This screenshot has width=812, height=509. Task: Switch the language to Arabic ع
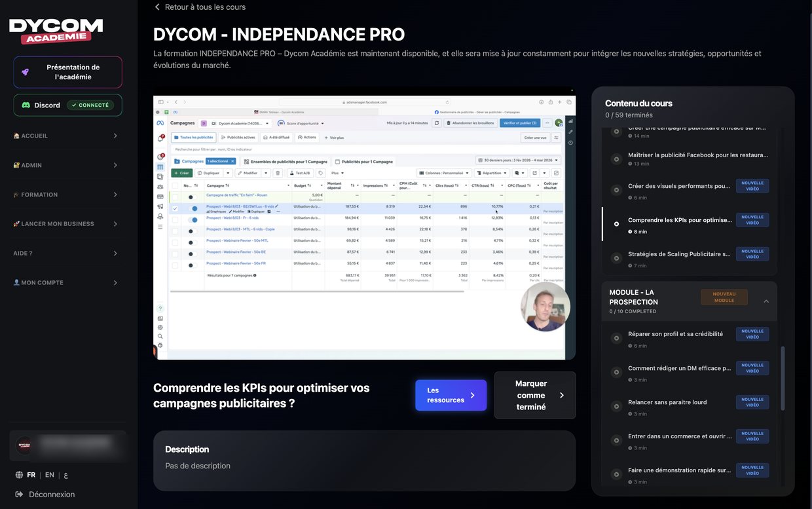[x=66, y=475]
